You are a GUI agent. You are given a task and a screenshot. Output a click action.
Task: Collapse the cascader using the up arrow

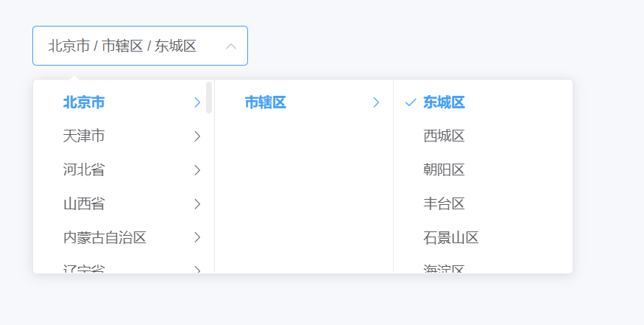click(231, 46)
